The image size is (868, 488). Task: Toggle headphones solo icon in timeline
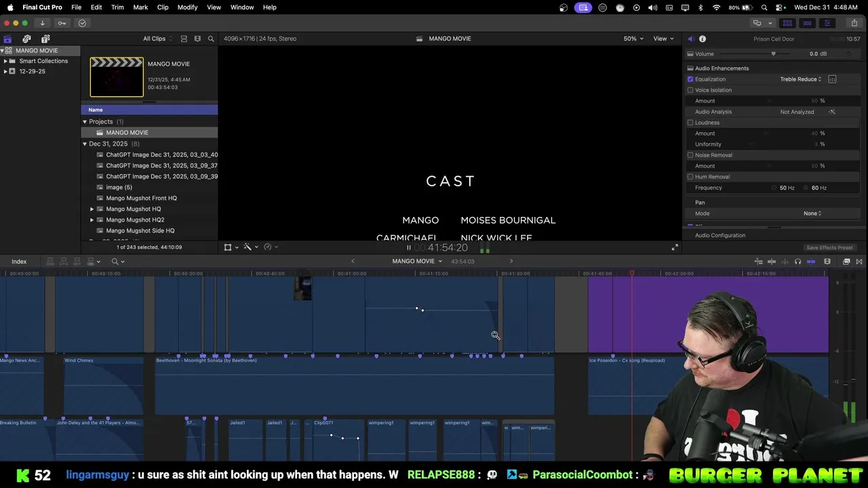coord(797,262)
